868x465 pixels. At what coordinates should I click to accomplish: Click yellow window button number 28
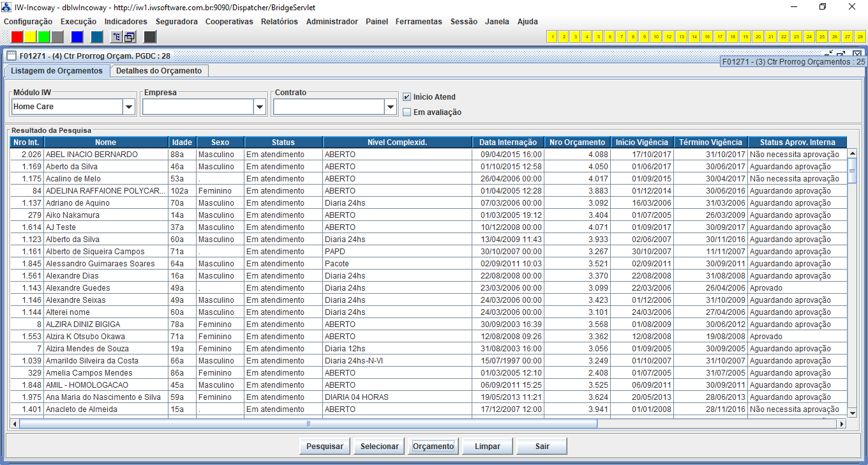[860, 37]
